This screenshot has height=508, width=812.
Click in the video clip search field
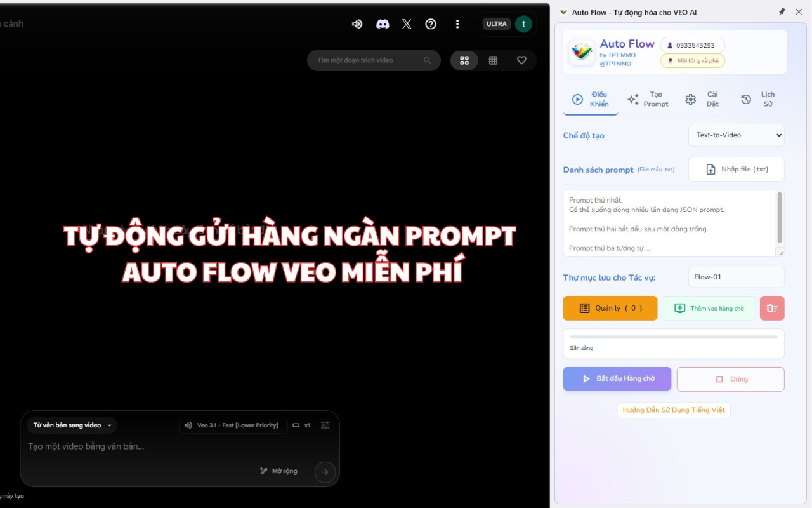tap(374, 60)
